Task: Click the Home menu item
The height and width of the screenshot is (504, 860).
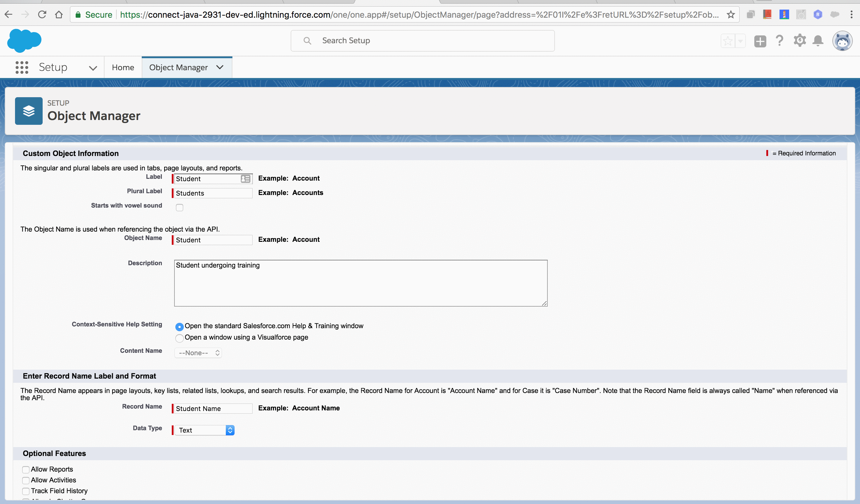Action: 123,67
